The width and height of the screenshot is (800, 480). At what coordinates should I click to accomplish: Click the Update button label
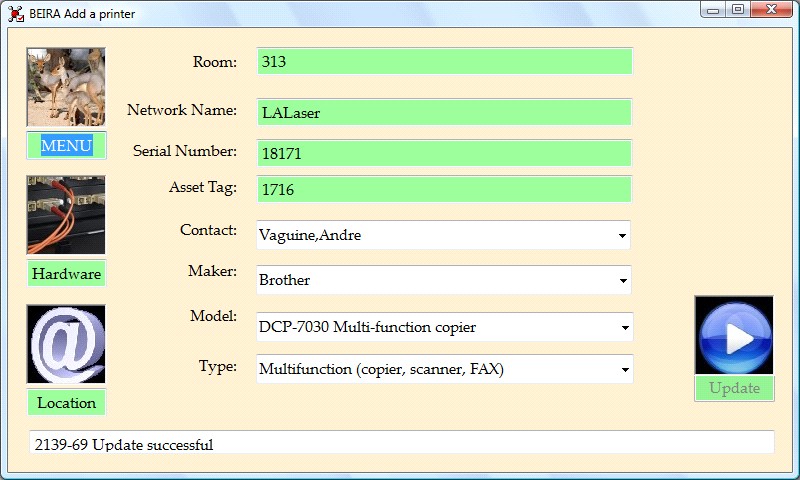point(734,388)
